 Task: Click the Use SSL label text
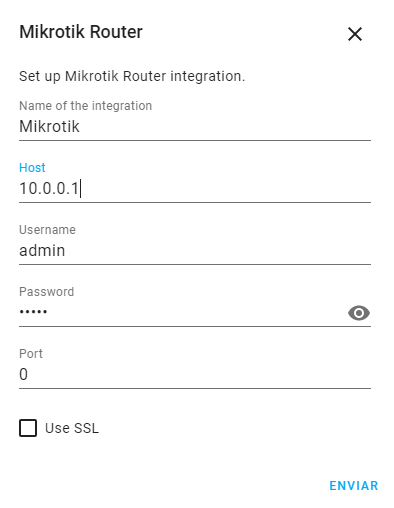click(72, 428)
